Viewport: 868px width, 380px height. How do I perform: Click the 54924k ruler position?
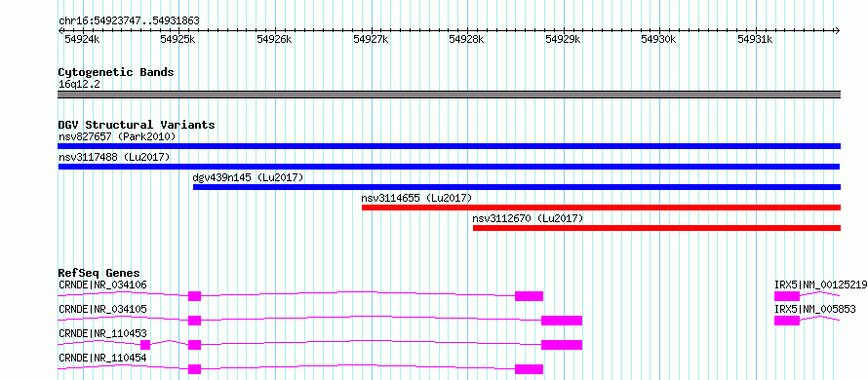pos(82,39)
